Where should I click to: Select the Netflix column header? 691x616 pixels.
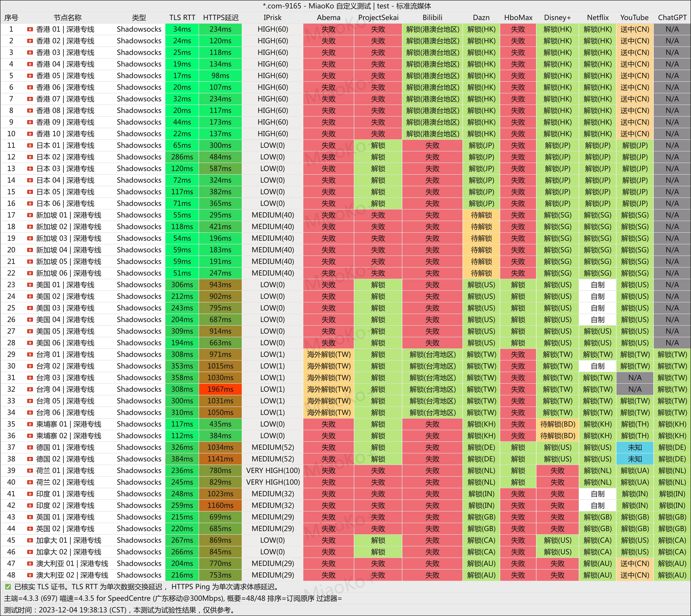[x=598, y=18]
